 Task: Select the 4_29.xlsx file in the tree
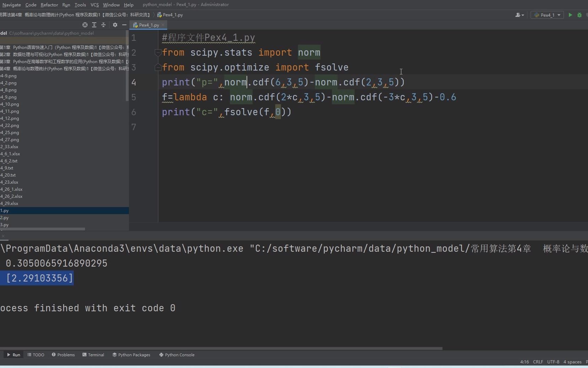10,203
